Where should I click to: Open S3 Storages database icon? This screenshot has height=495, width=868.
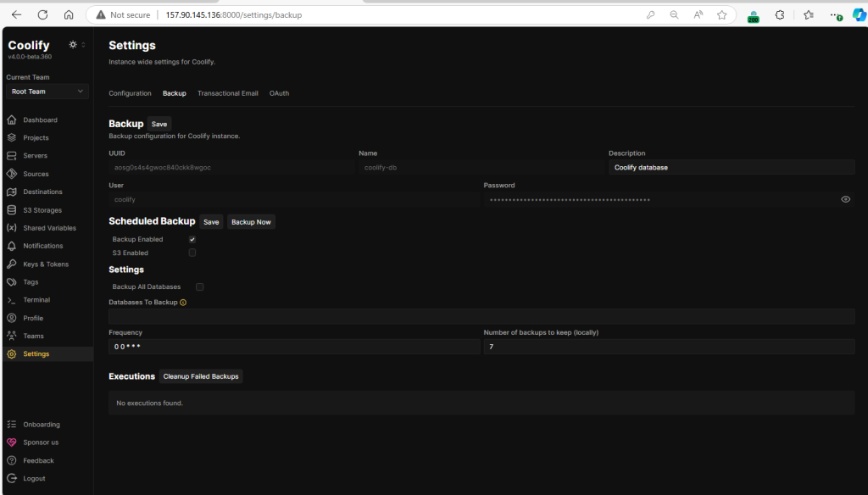click(x=12, y=210)
